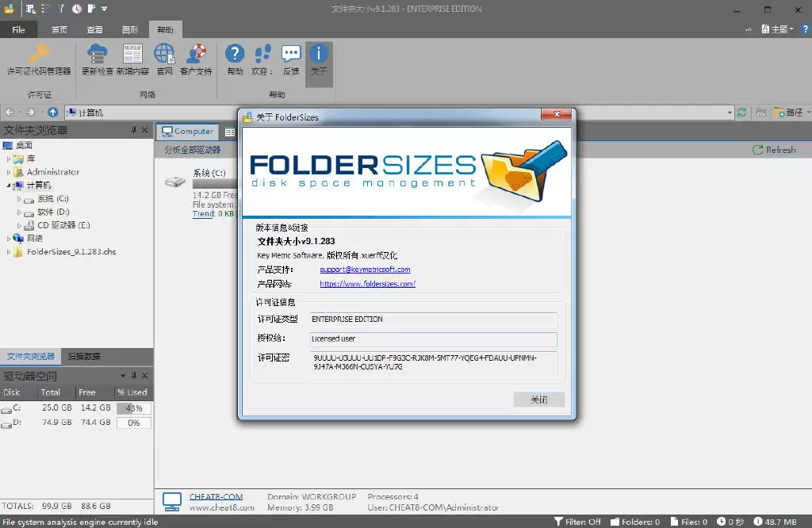The image size is (812, 528).
Task: Collapse the 计算机 tree node
Action: [8, 186]
